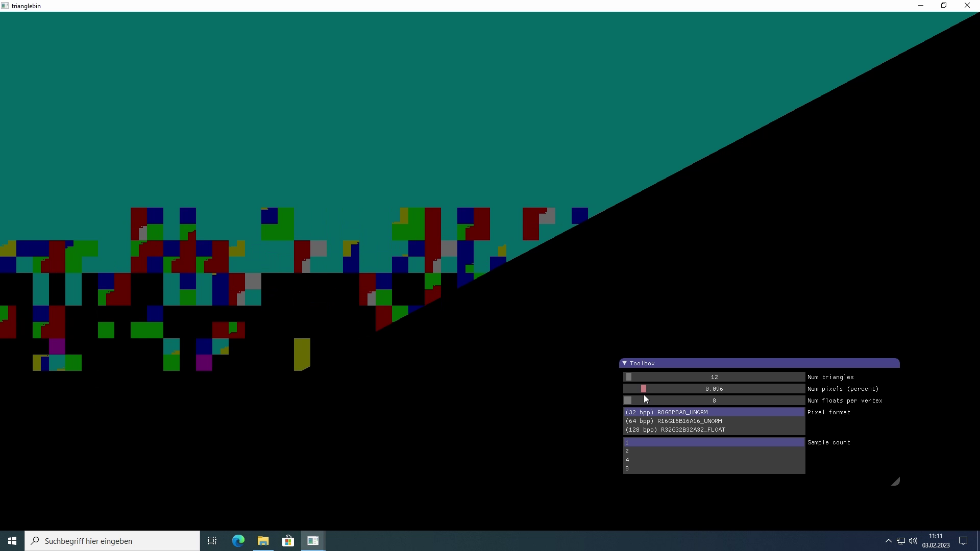
Task: Click the Toolbox resize grip corner
Action: 896,482
